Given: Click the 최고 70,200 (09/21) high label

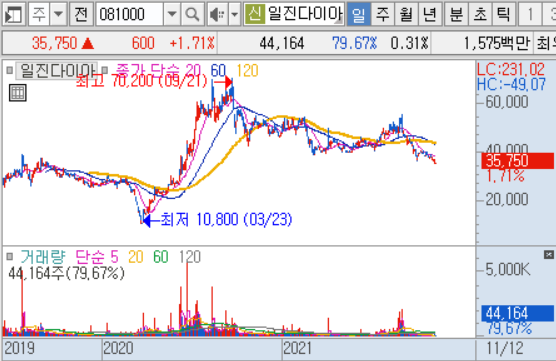Looking at the screenshot, I should (x=141, y=81).
